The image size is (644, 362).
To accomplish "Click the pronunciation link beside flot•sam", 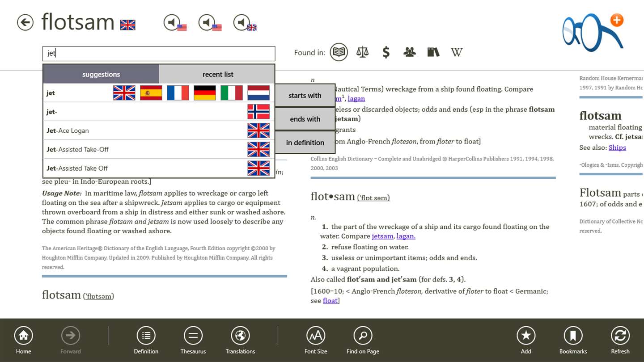I will click(373, 198).
